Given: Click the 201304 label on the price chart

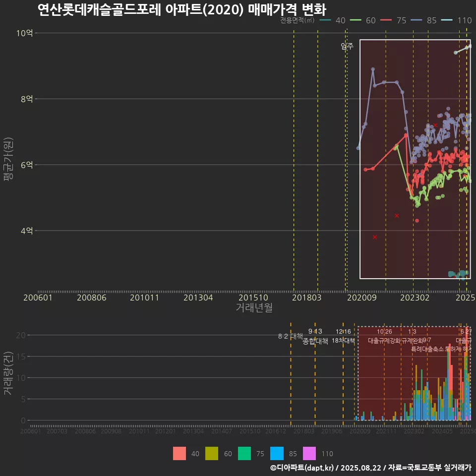Looking at the screenshot, I should tap(198, 297).
